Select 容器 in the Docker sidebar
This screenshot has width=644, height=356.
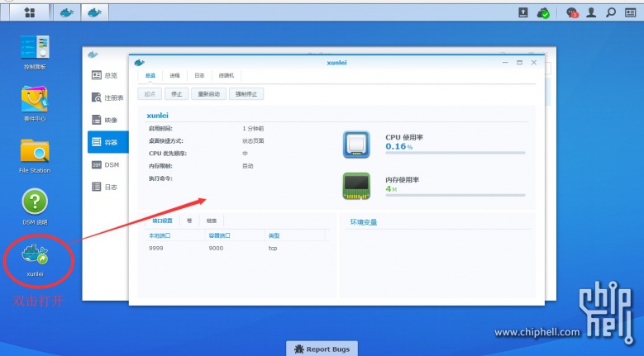click(x=108, y=142)
